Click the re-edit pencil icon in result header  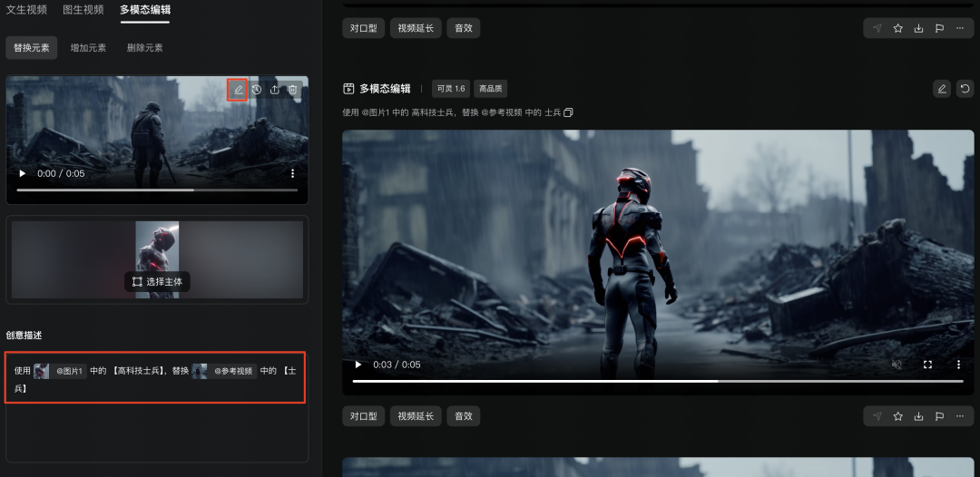(x=942, y=89)
